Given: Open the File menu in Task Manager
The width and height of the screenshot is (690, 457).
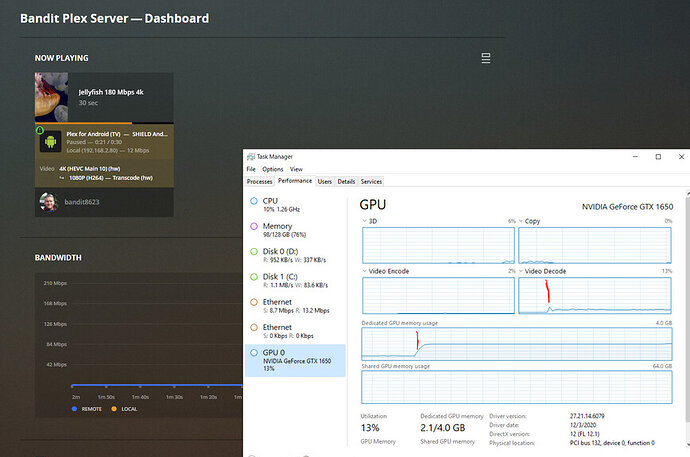Looking at the screenshot, I should [251, 169].
